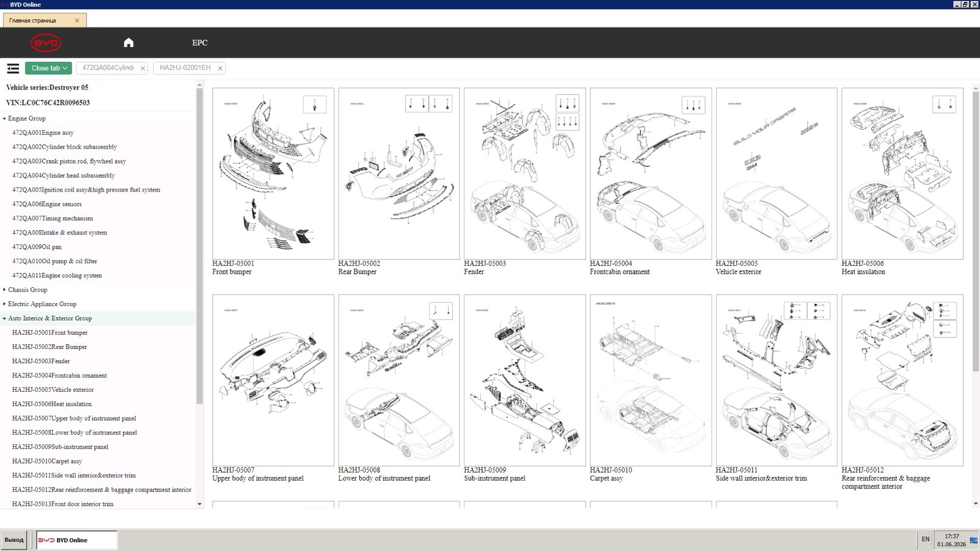Open Rear reinforcement & baggage compartment thumbnail
Screen dimensions: 980x551
[x=902, y=380]
